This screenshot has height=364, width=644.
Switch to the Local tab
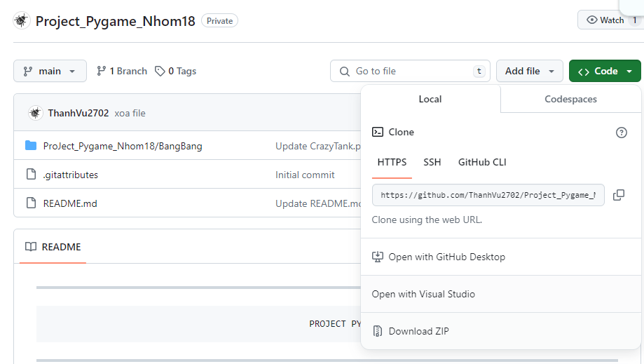(x=430, y=99)
